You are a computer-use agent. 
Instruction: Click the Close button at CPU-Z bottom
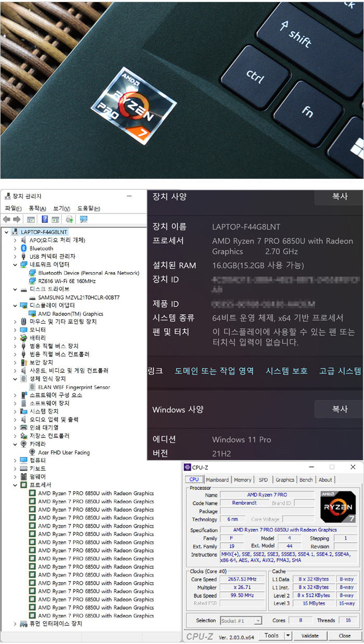click(345, 636)
